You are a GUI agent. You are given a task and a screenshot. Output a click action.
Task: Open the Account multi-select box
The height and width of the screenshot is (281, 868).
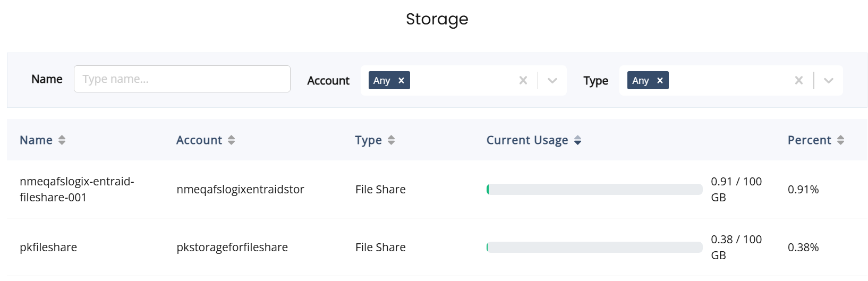coord(463,81)
